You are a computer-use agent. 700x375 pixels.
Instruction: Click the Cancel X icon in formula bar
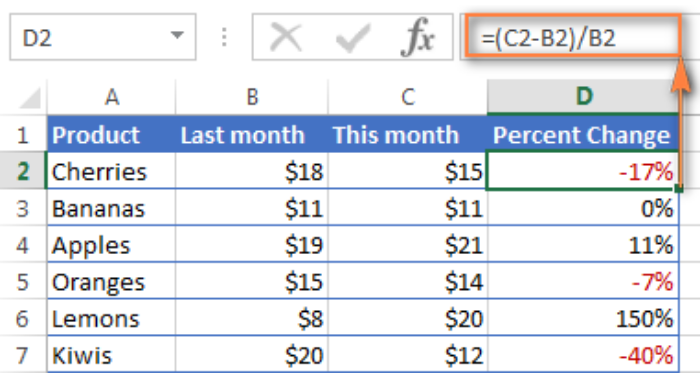286,38
